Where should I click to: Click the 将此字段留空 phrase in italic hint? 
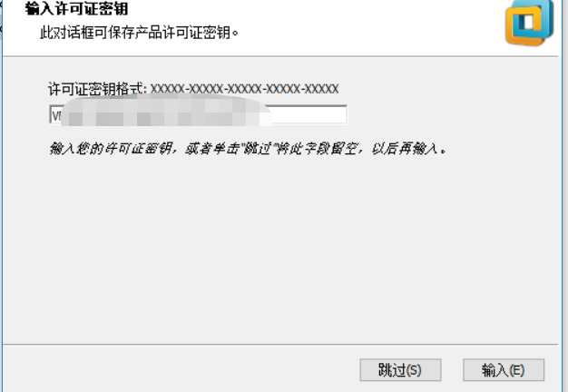[x=317, y=149]
